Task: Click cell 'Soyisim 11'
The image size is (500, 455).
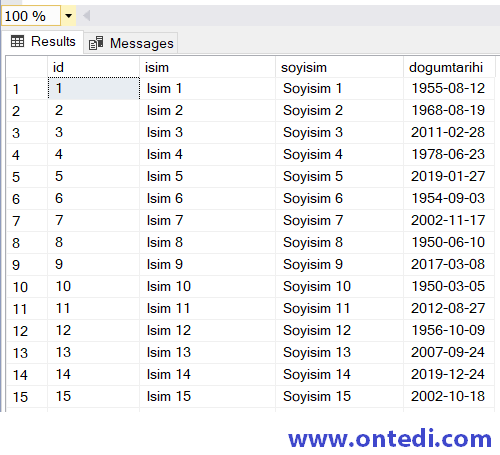Action: point(340,309)
